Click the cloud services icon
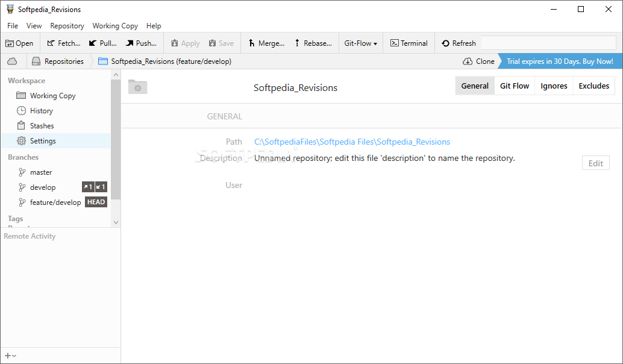This screenshot has height=364, width=623. (x=12, y=61)
